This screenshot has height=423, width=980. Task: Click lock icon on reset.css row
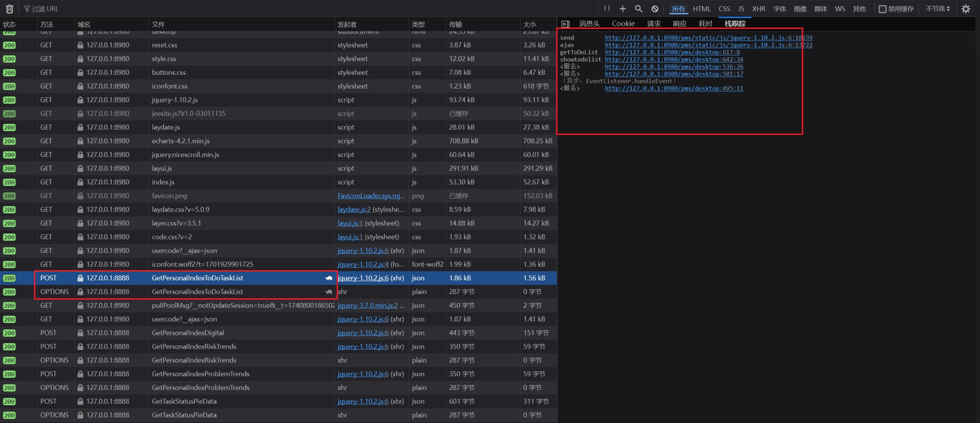tap(80, 45)
